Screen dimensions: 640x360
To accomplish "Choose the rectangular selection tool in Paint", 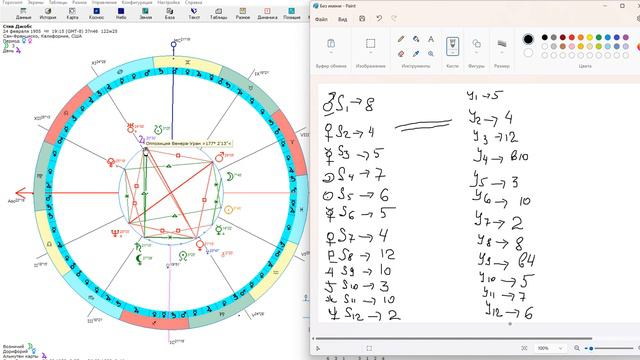I will click(370, 43).
